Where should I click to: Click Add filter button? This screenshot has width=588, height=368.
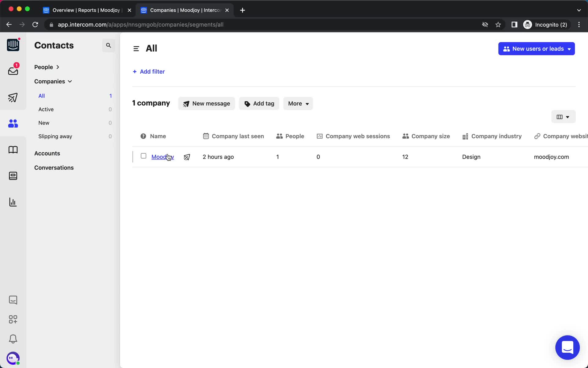(x=149, y=71)
